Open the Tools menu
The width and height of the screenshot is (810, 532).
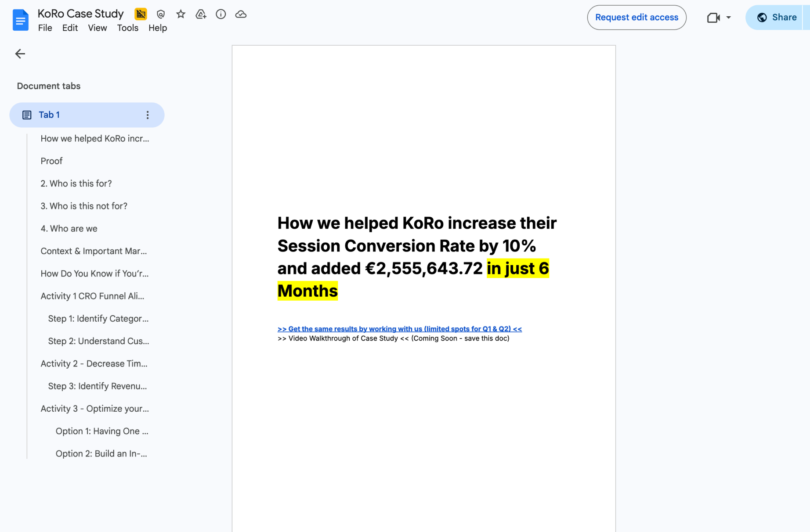pyautogui.click(x=127, y=28)
